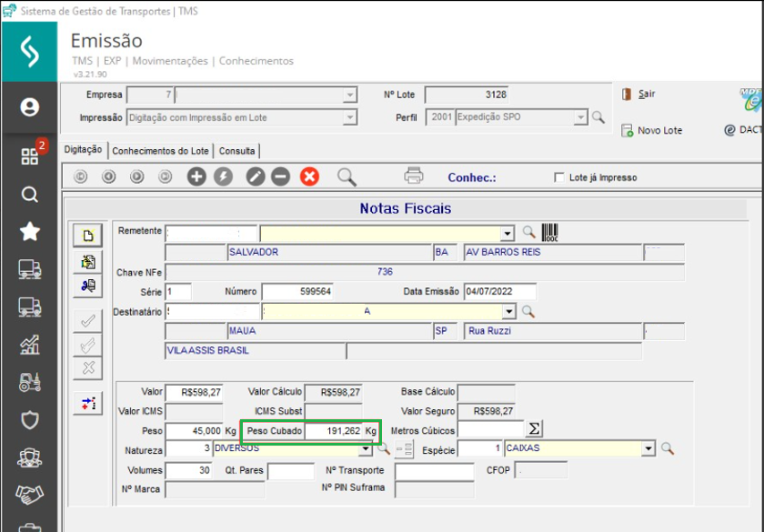Expand the Remetente name dropdown

508,234
